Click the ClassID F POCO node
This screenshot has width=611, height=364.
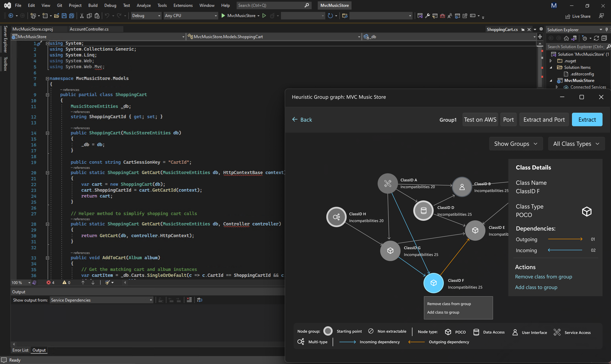[433, 283]
